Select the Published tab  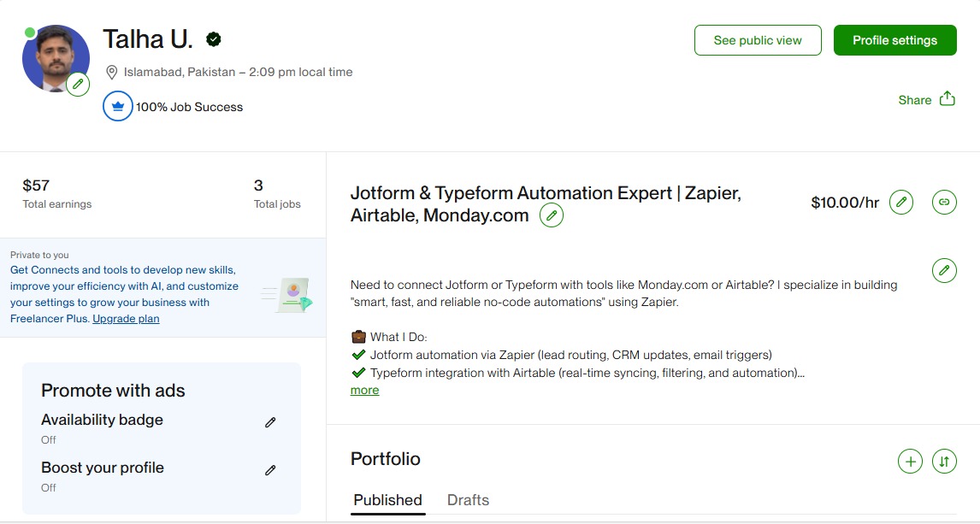[x=387, y=499]
